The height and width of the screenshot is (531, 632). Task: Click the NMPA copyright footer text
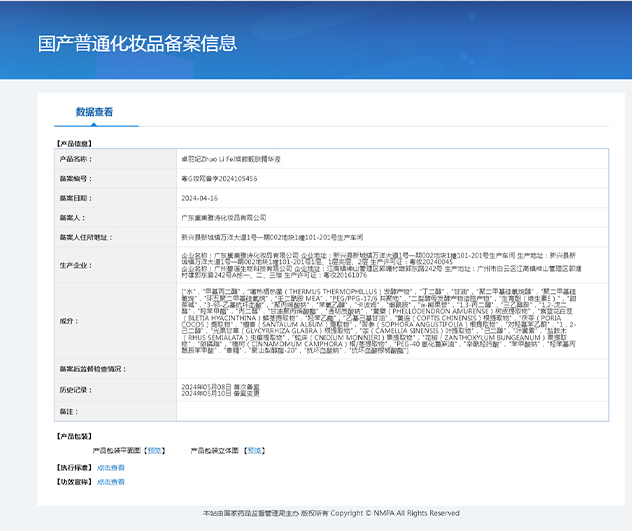[x=316, y=512]
